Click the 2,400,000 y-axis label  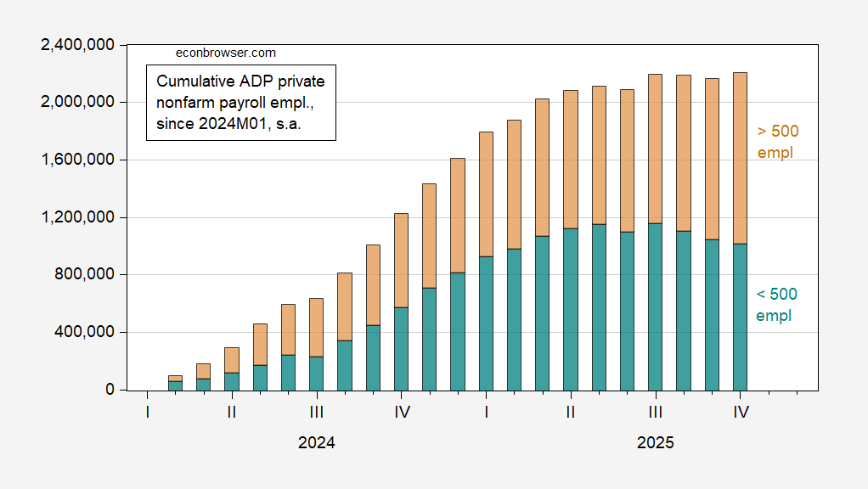(79, 45)
